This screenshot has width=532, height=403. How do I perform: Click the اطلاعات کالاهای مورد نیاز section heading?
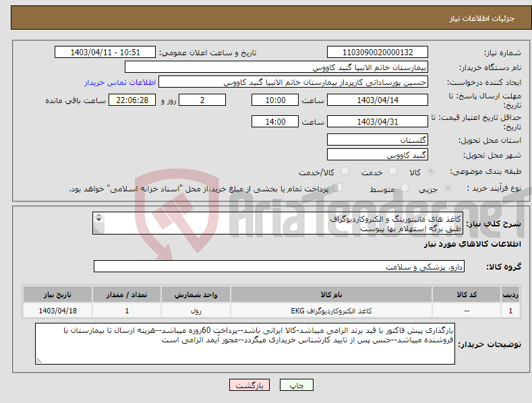tap(472, 244)
